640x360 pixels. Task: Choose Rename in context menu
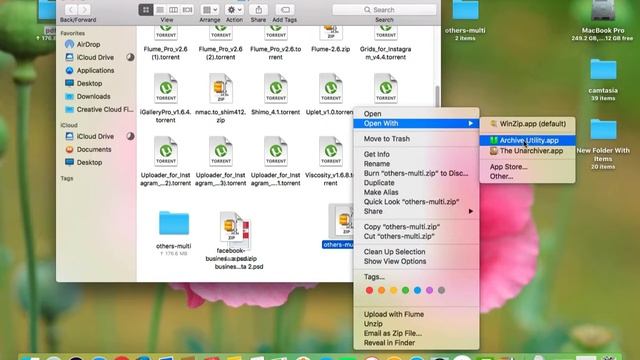coord(416,164)
